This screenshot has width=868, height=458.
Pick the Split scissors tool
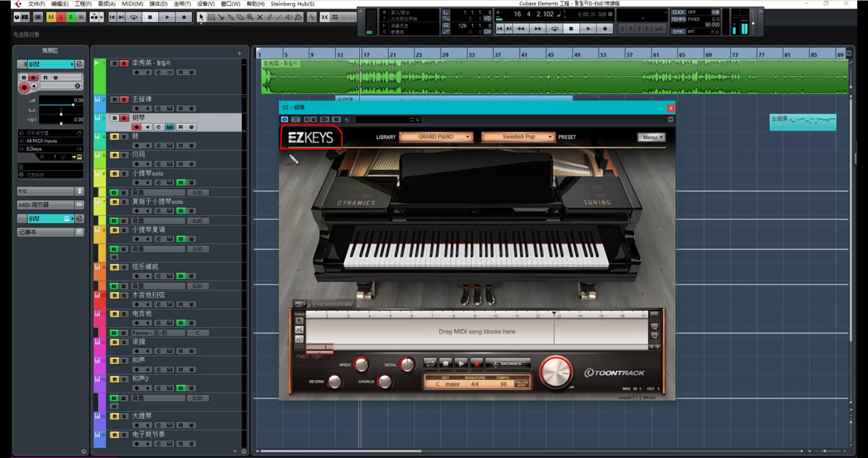[221, 17]
